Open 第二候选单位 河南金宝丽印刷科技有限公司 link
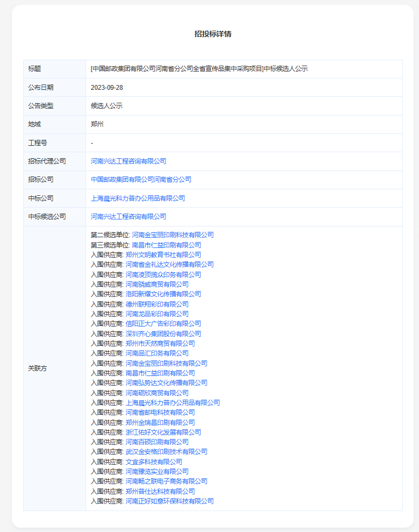The image size is (419, 532). point(173,235)
